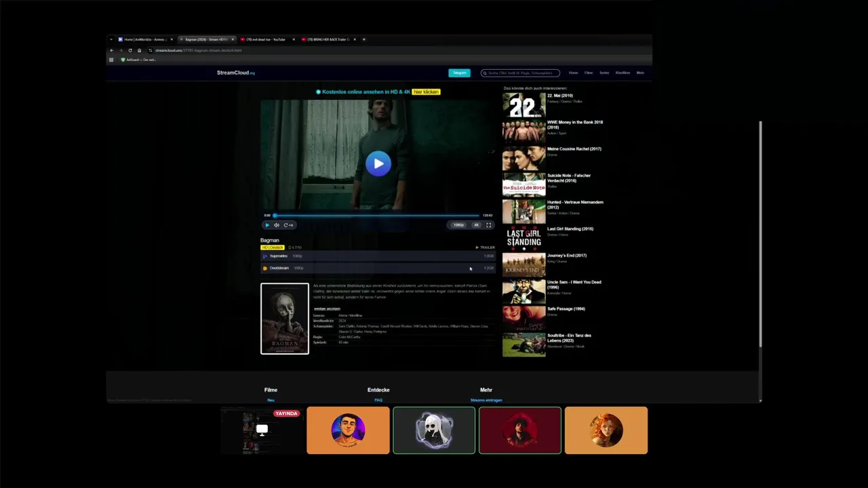The height and width of the screenshot is (488, 868).
Task: Close the Bagman (2024) browser tab
Action: pyautogui.click(x=233, y=39)
